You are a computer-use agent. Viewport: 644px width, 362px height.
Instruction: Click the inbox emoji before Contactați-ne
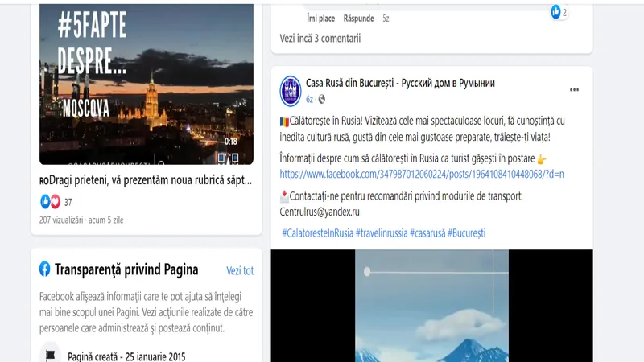284,196
